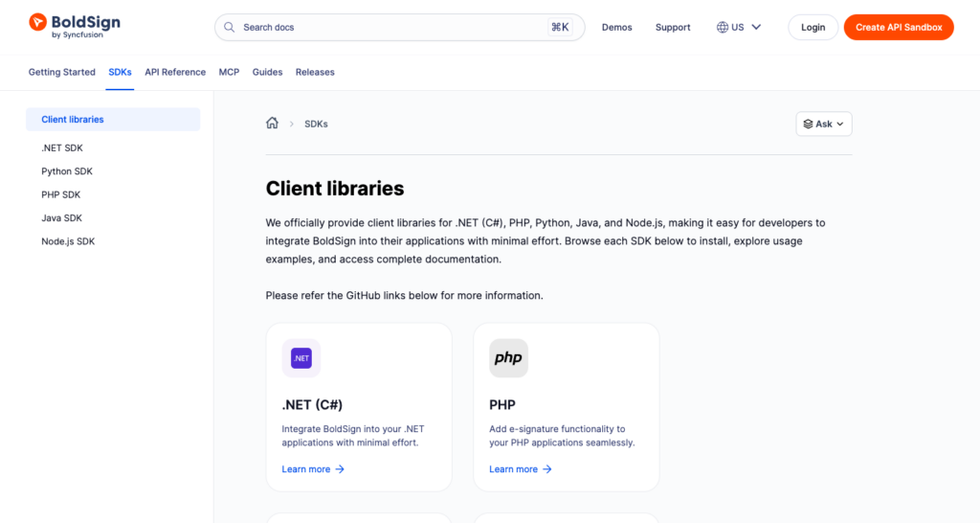
Task: Open the Ask dropdown
Action: [824, 124]
